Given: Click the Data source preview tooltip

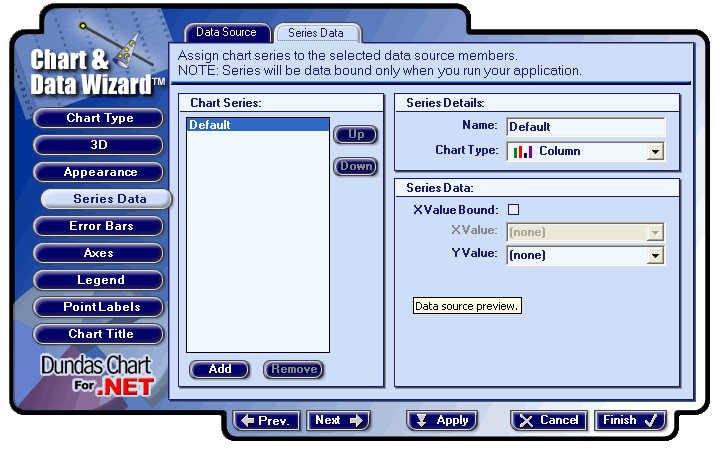Looking at the screenshot, I should click(467, 306).
